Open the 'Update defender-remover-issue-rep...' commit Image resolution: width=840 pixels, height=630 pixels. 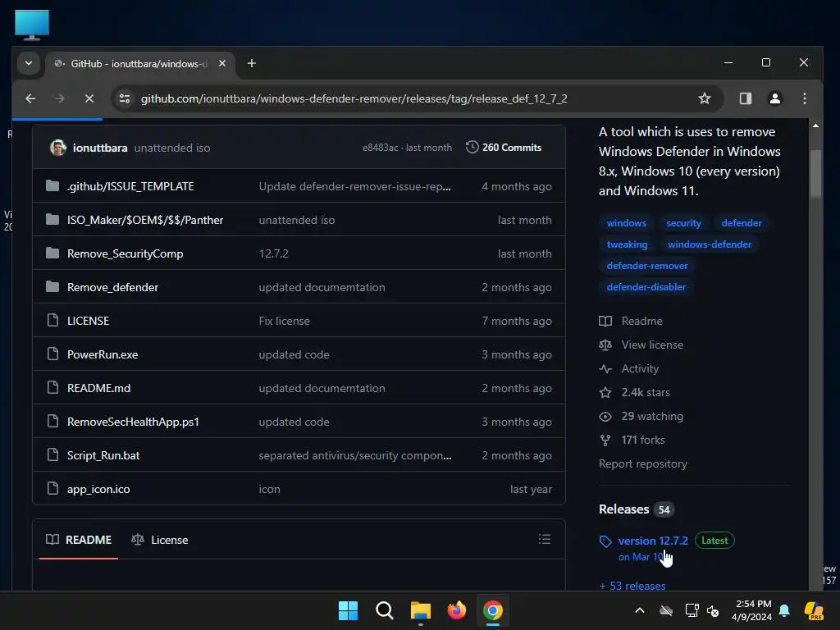coord(354,186)
